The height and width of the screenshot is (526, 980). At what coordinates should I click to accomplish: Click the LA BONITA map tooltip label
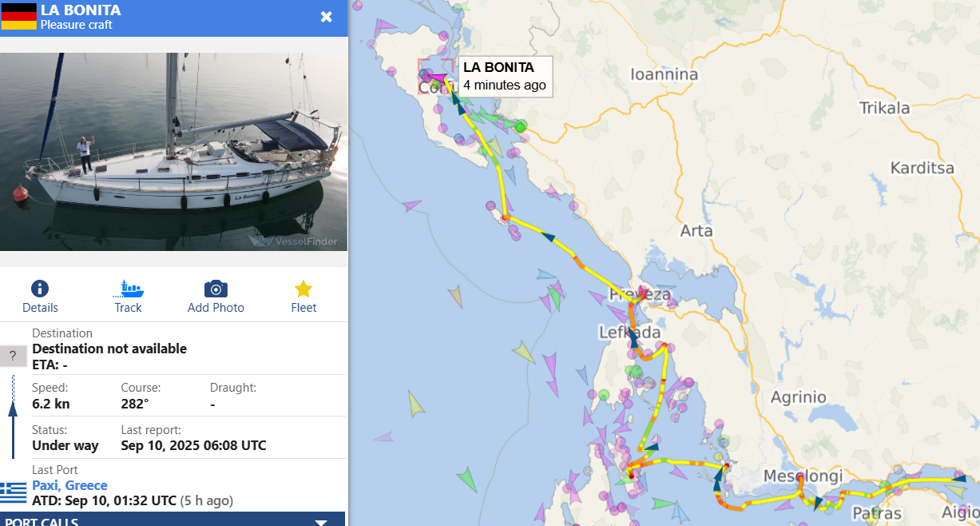504,76
